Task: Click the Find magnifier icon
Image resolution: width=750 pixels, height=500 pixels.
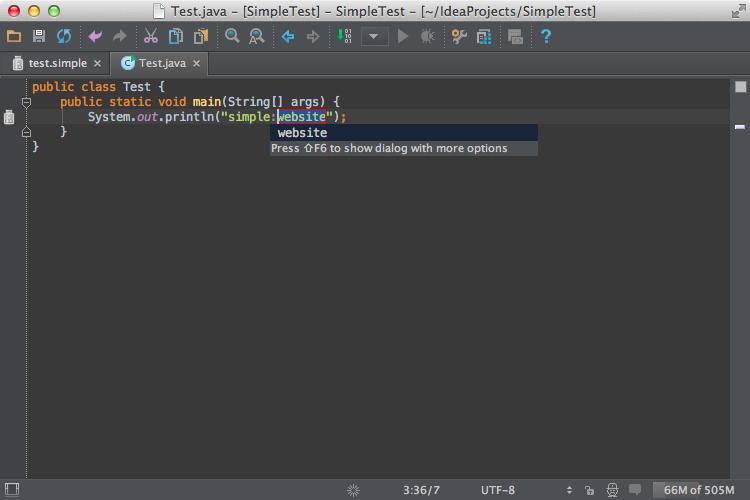Action: pyautogui.click(x=232, y=36)
